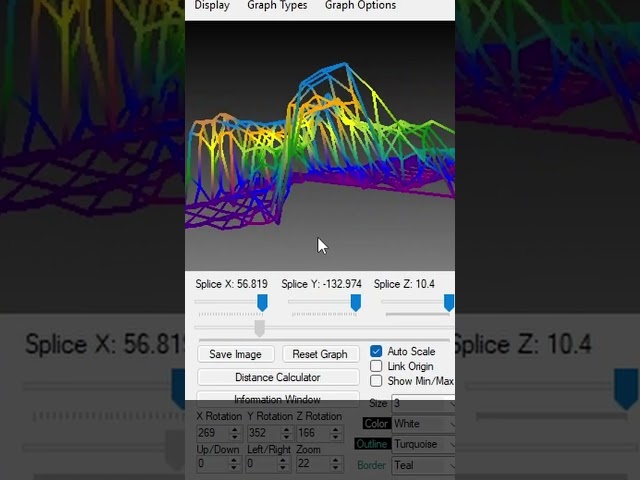Expand the Color dropdown showing White
Screen dimensions: 640x480
pos(452,424)
